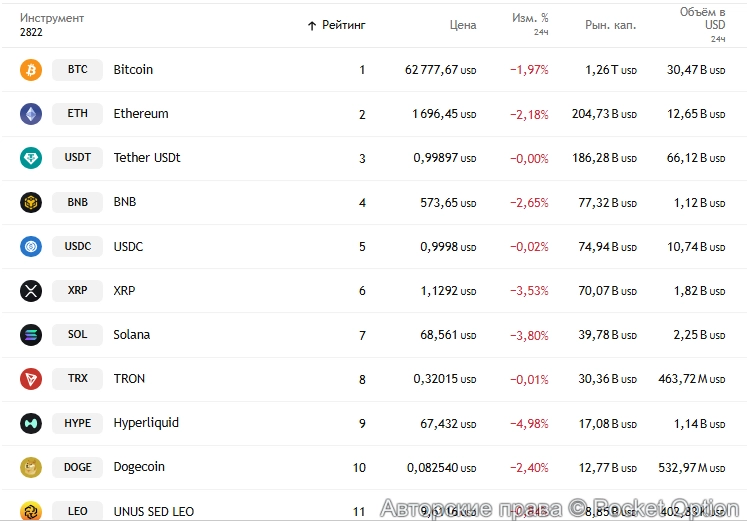Click the Рын. кап. column header
Screen dimensions: 747x521
(611, 25)
